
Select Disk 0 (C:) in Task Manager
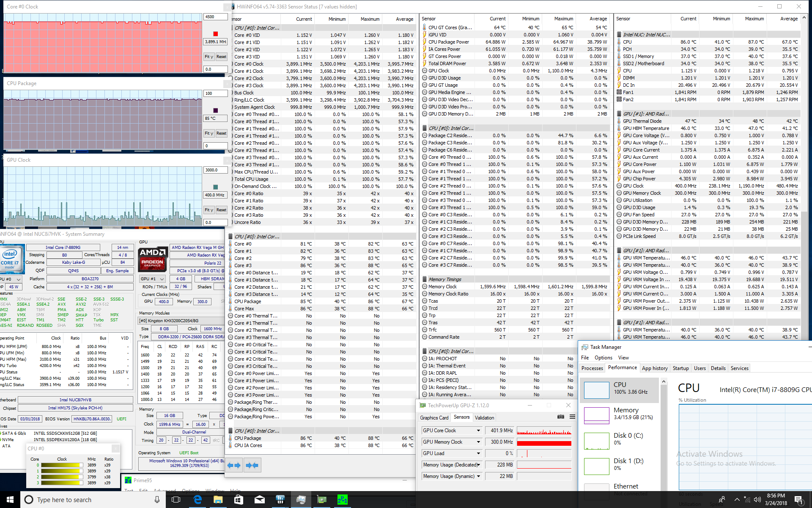point(620,441)
